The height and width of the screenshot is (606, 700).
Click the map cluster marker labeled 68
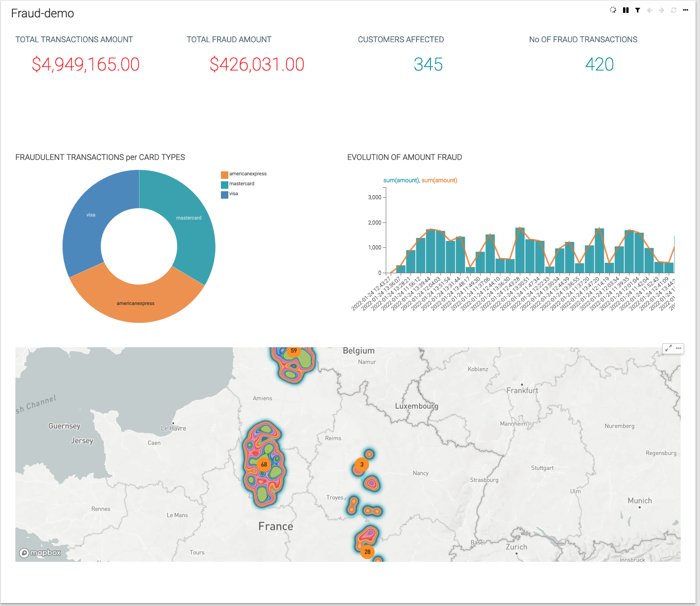click(x=264, y=465)
